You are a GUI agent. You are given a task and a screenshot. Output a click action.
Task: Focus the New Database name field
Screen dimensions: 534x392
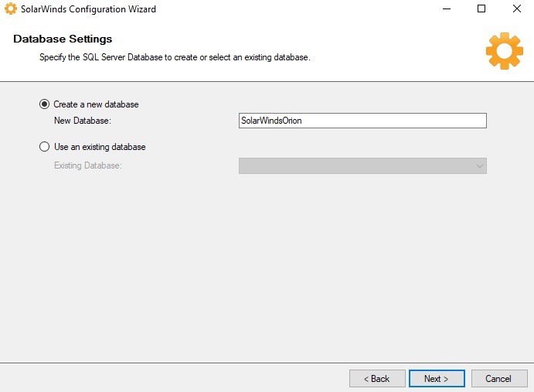point(362,121)
